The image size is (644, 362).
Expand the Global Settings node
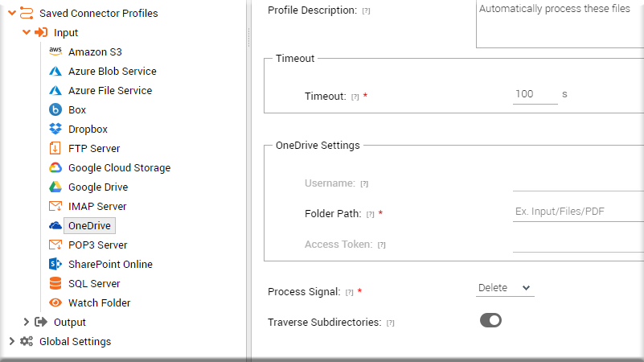point(11,341)
